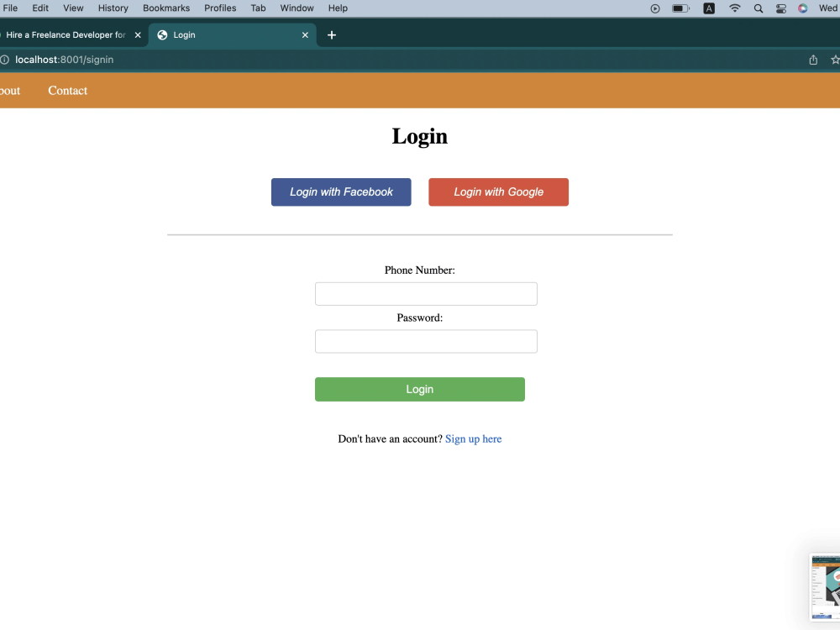The height and width of the screenshot is (630, 840).
Task: Open the Bookmarks menu
Action: (166, 8)
